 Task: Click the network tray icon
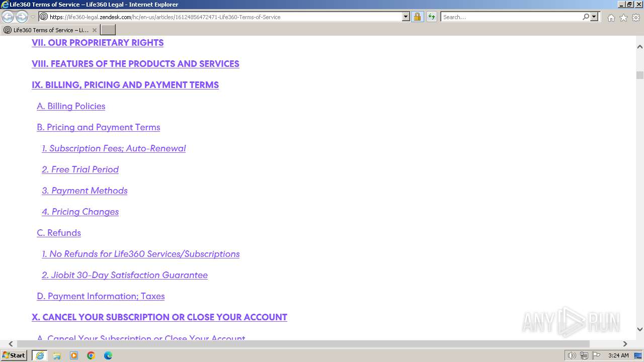[584, 355]
